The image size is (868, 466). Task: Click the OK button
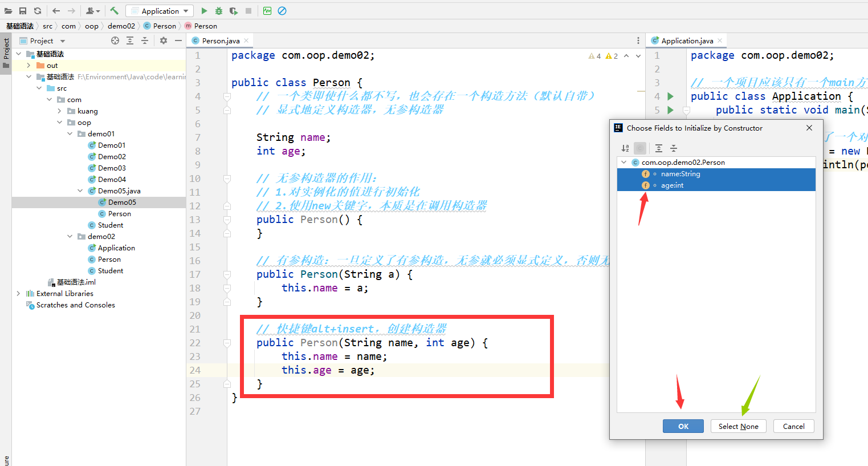(x=683, y=426)
